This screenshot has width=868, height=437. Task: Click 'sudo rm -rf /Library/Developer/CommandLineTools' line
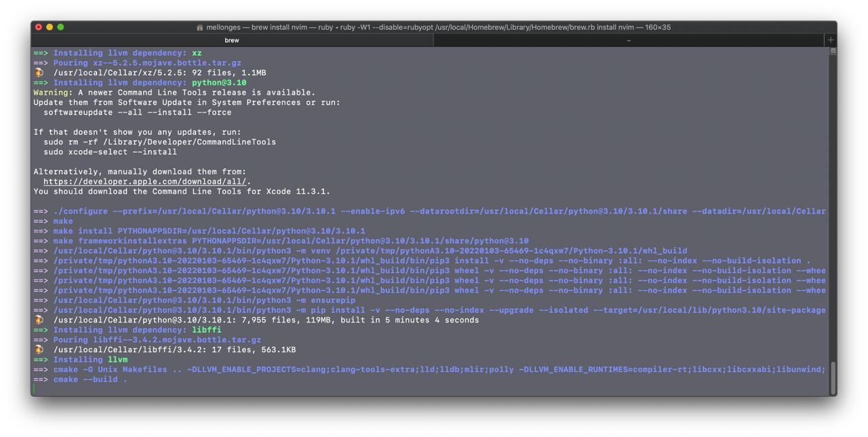point(159,142)
